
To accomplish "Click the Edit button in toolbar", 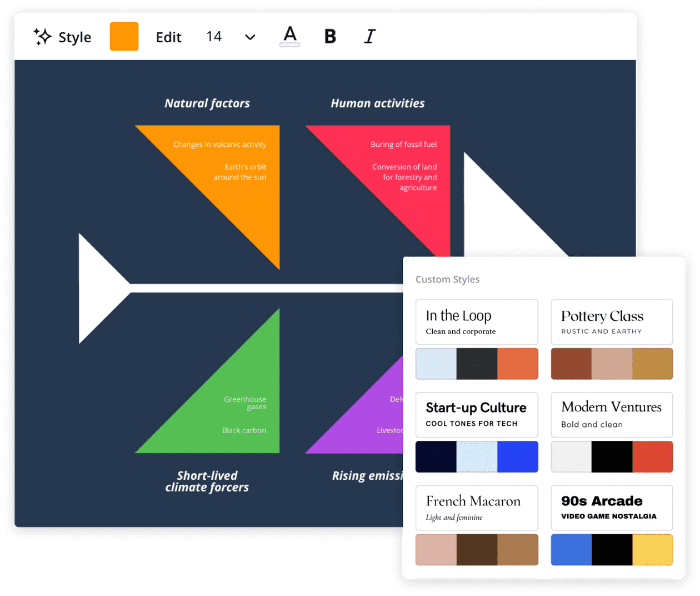I will coord(168,37).
